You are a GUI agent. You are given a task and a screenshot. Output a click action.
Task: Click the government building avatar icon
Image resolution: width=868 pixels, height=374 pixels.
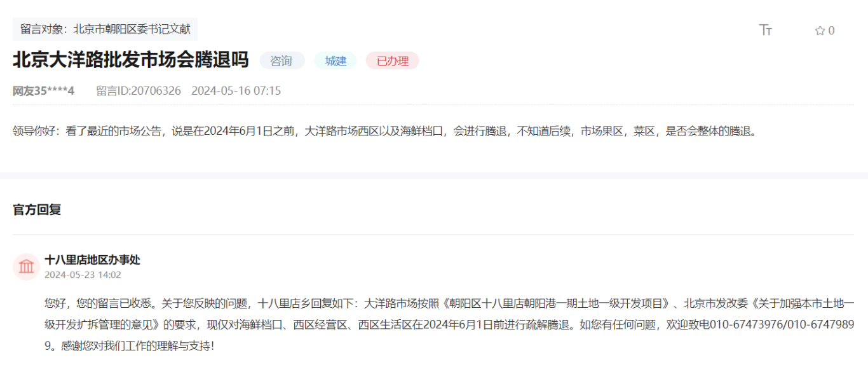(27, 267)
